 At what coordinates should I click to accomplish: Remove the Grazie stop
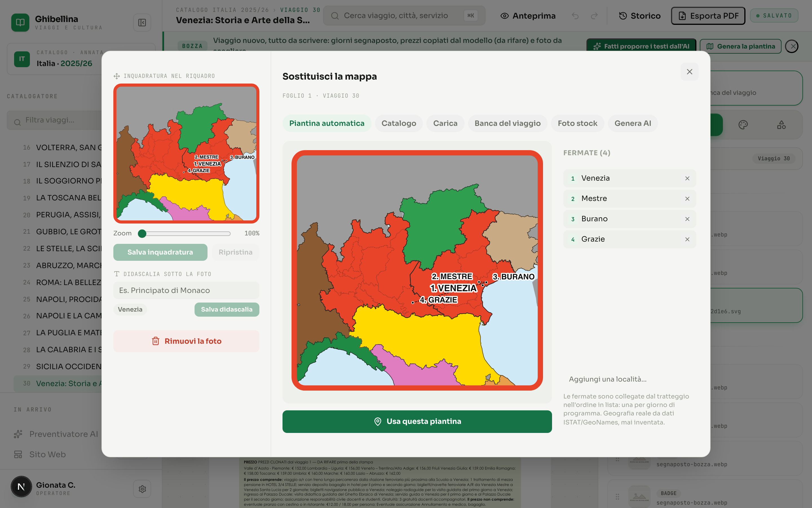tap(687, 240)
